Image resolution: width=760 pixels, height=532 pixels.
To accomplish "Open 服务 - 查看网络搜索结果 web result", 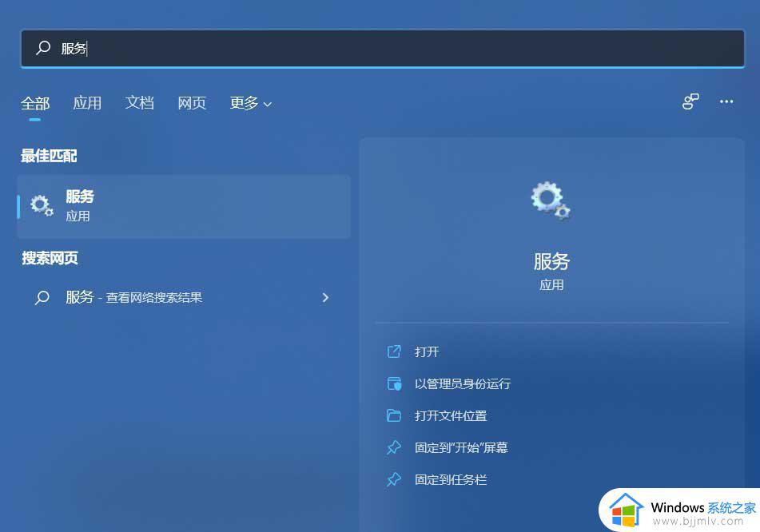I will tap(184, 297).
